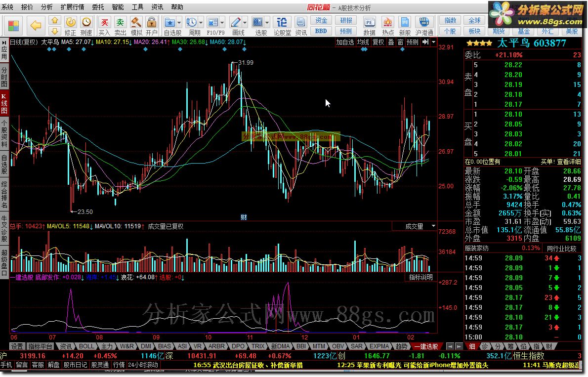Select the 画线 pencil tool icon
This screenshot has height=377, width=588.
pos(236,23)
